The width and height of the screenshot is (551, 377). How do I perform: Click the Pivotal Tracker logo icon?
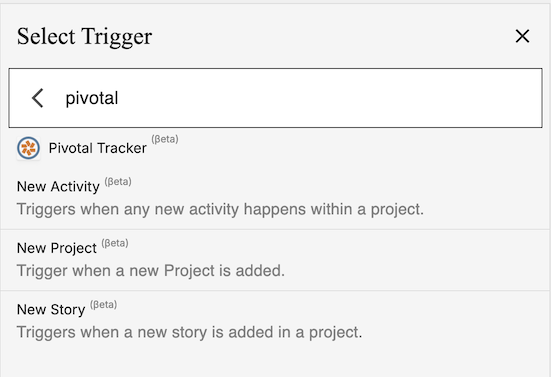tap(28, 148)
